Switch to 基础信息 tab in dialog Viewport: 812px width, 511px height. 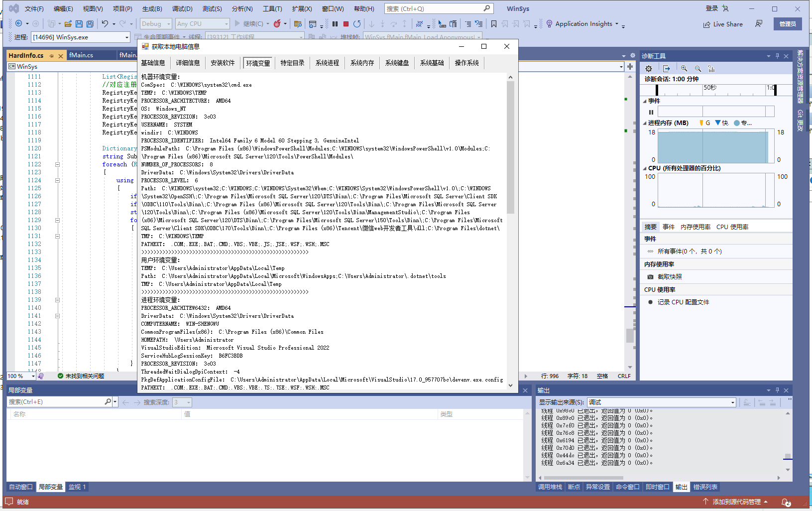(x=153, y=63)
